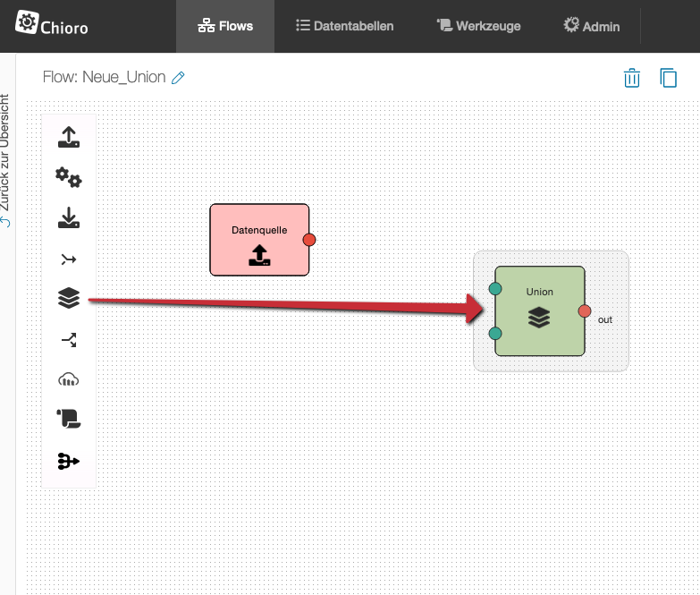Select the merge arrows tool in palette

(69, 259)
